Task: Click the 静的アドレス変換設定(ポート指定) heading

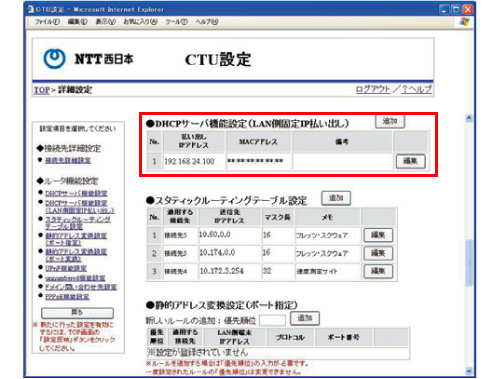Action: [x=222, y=305]
